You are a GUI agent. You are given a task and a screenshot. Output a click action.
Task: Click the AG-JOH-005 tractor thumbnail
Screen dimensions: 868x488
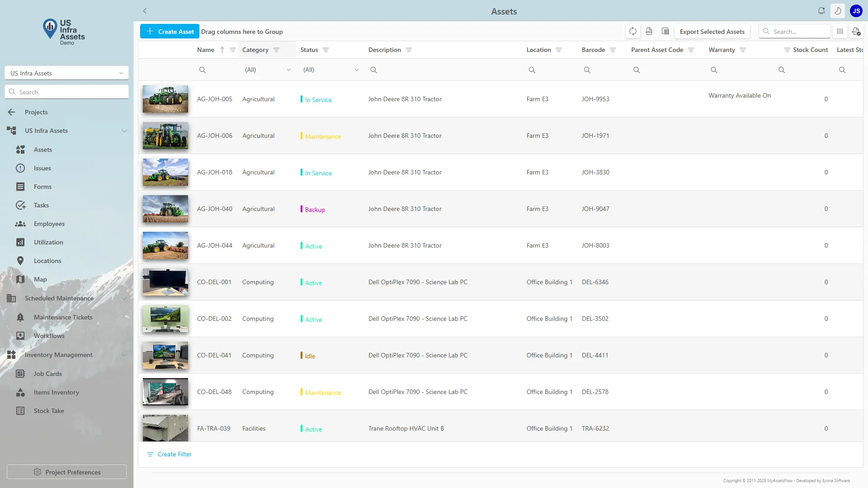coord(165,99)
